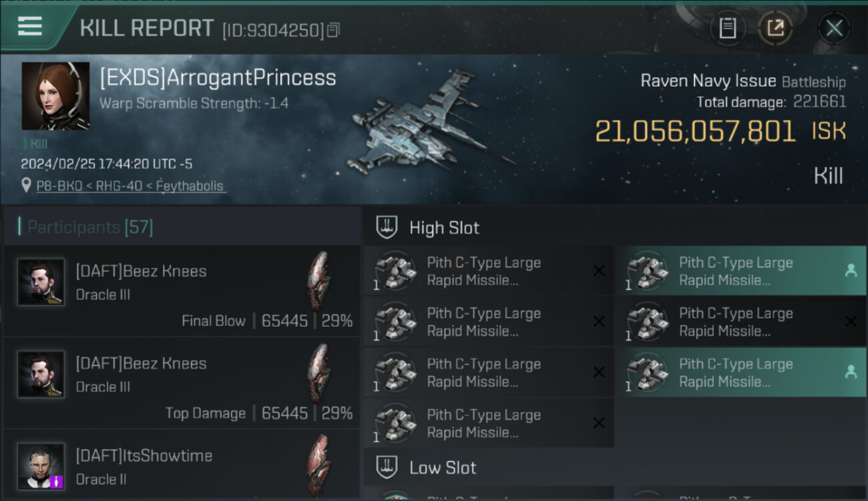The height and width of the screenshot is (501, 868).
Task: Click the X on first high slot module
Action: (x=599, y=271)
